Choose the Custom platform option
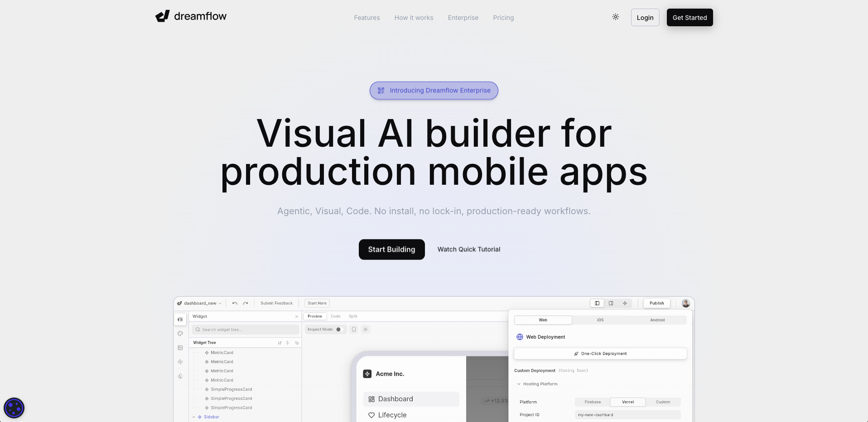Image resolution: width=868 pixels, height=422 pixels. pyautogui.click(x=663, y=402)
